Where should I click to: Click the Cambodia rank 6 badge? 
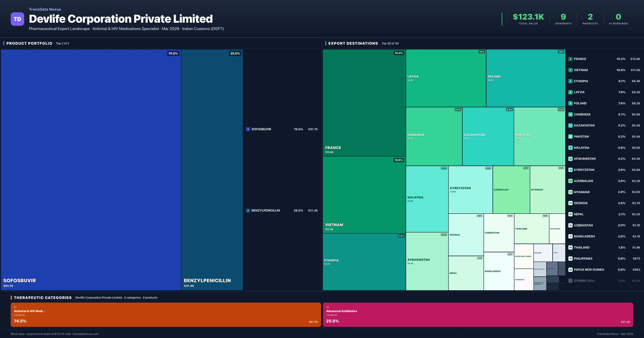tap(570, 115)
